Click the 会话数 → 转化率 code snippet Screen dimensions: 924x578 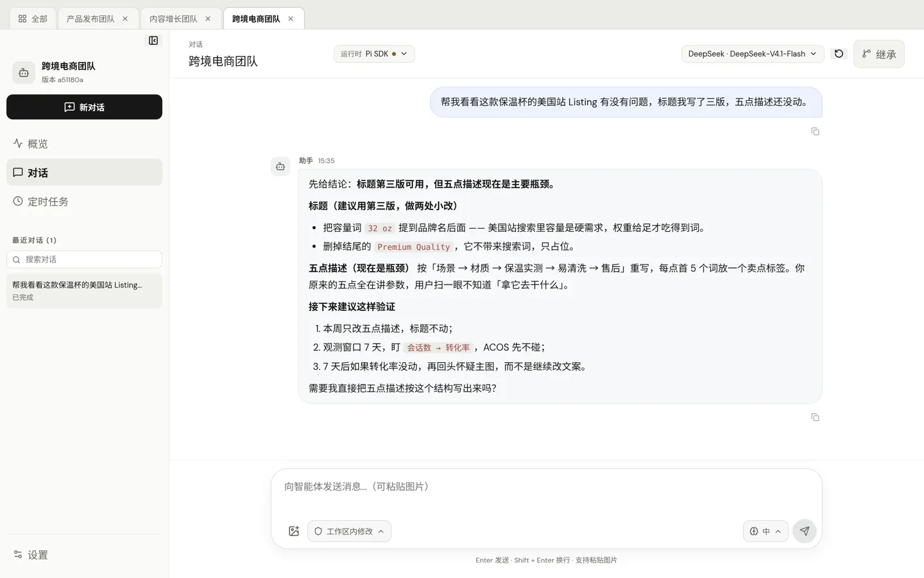[438, 347]
